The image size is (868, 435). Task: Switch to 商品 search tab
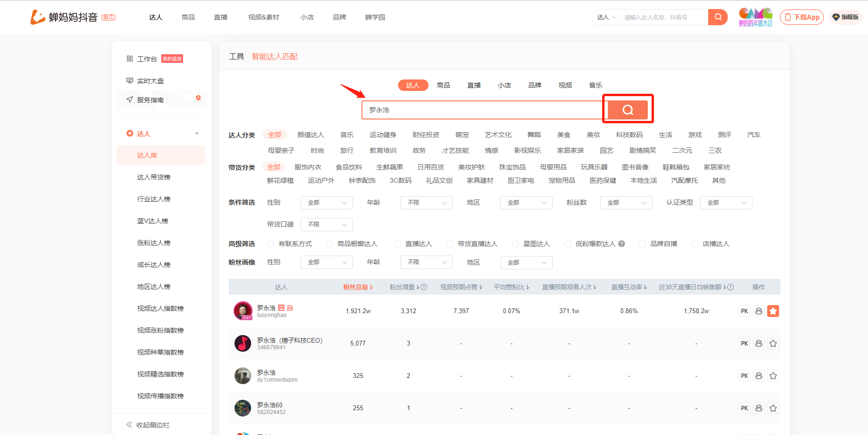coord(443,85)
